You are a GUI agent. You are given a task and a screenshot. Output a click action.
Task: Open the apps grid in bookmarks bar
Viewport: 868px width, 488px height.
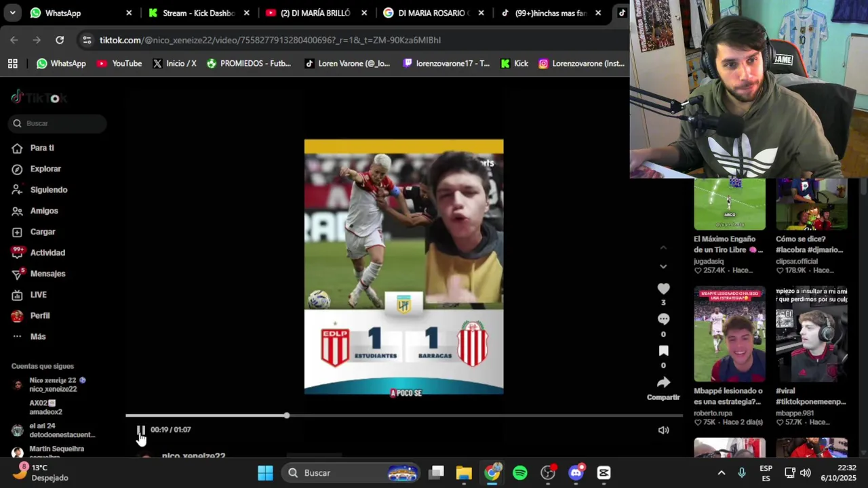12,63
